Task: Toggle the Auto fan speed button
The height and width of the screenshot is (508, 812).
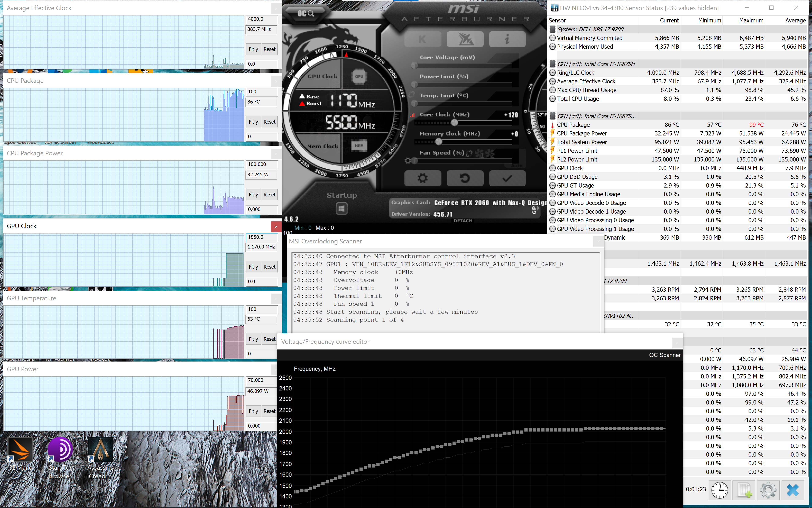Action: [x=517, y=166]
